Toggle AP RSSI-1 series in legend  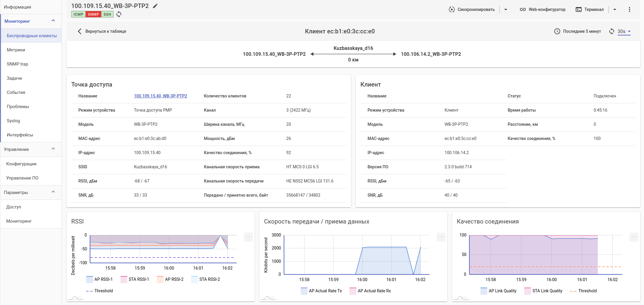99,279
